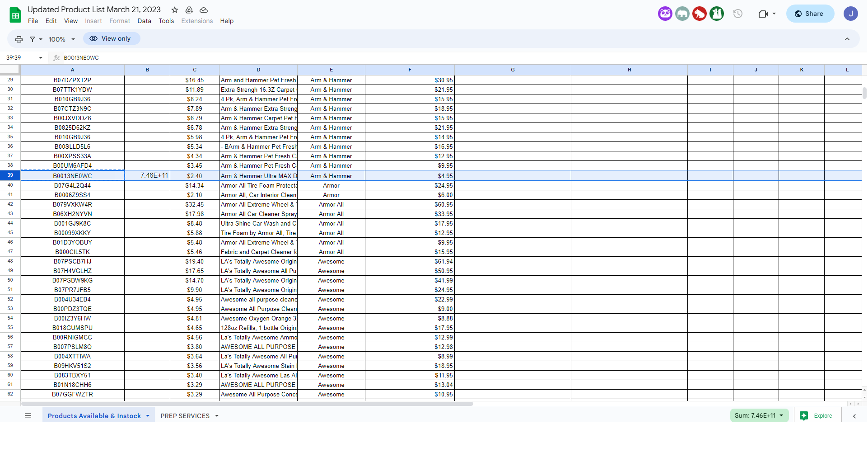
Task: Click cell Fabric and Carpet Cleaner
Action: 258,252
